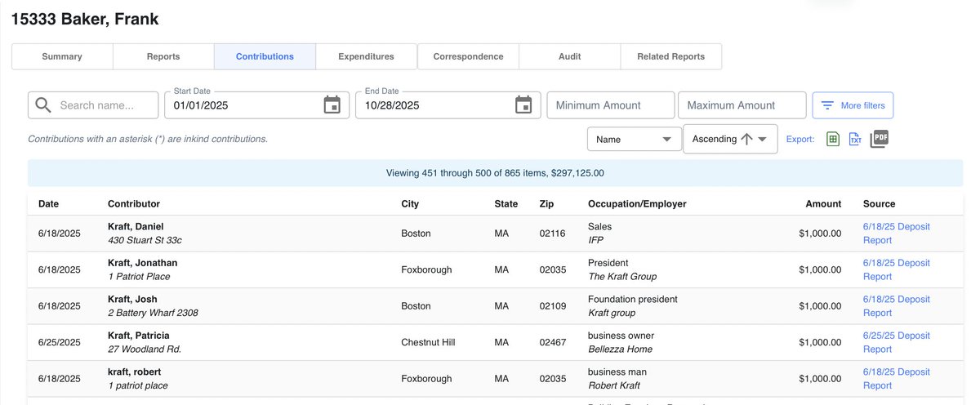
Task: Click the Zip column header
Action: 547,203
